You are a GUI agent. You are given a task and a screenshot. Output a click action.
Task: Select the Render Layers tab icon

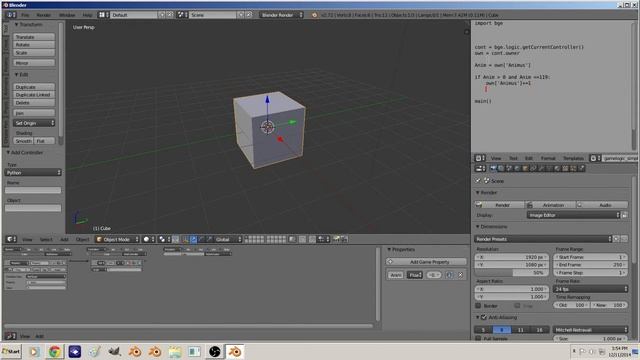click(501, 168)
